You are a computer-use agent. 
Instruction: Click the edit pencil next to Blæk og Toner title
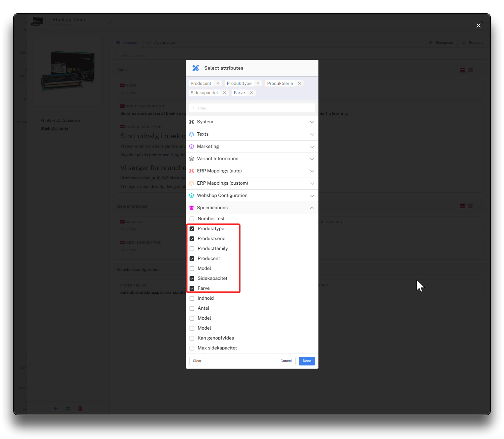pyautogui.click(x=110, y=22)
